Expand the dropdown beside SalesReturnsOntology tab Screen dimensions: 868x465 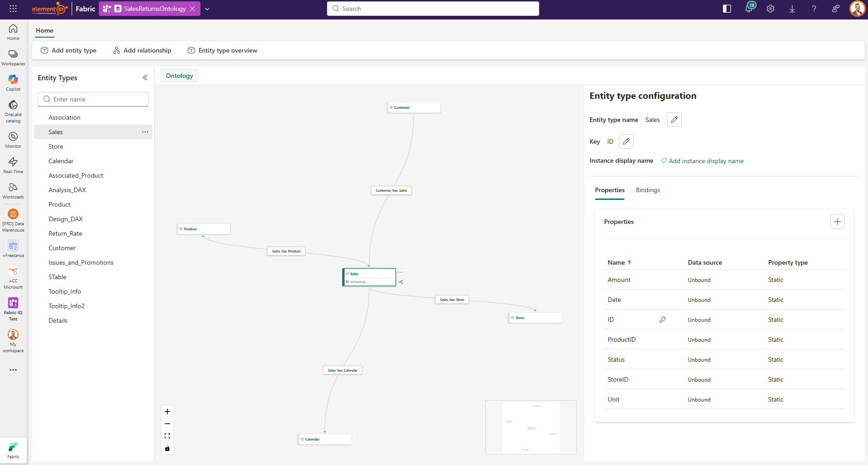(207, 9)
